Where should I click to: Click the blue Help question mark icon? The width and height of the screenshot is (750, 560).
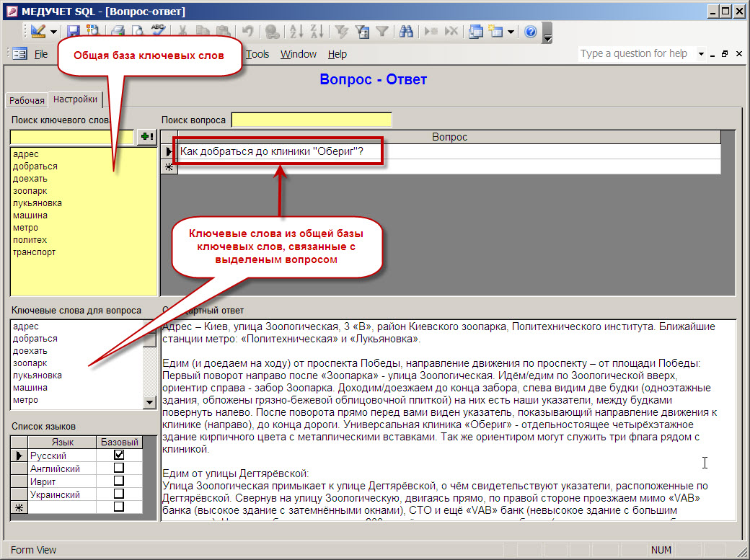point(531,32)
